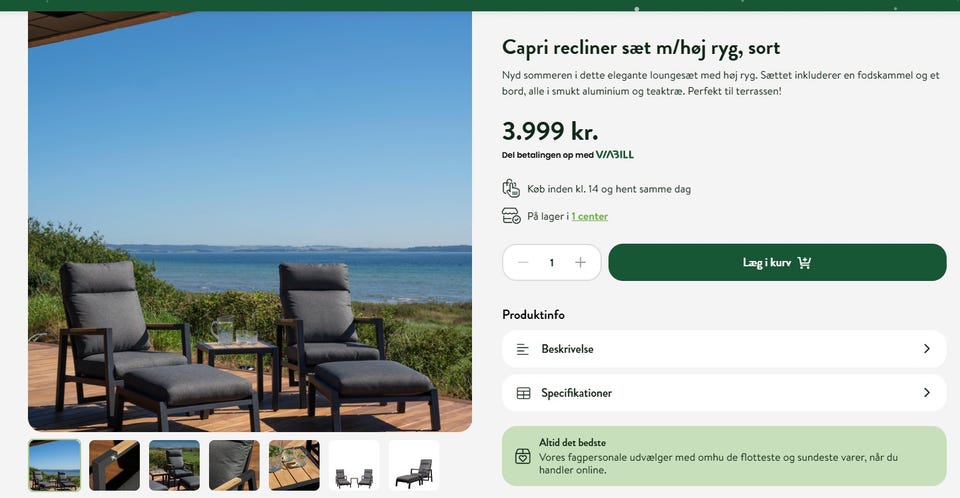The height and width of the screenshot is (498, 960).
Task: Click the Beskrivelse text-lines icon
Action: (523, 349)
